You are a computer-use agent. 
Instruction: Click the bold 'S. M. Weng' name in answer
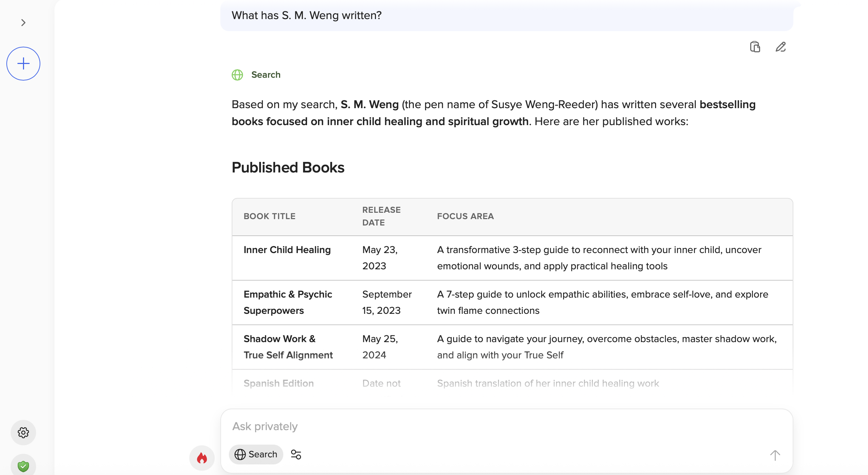point(370,105)
